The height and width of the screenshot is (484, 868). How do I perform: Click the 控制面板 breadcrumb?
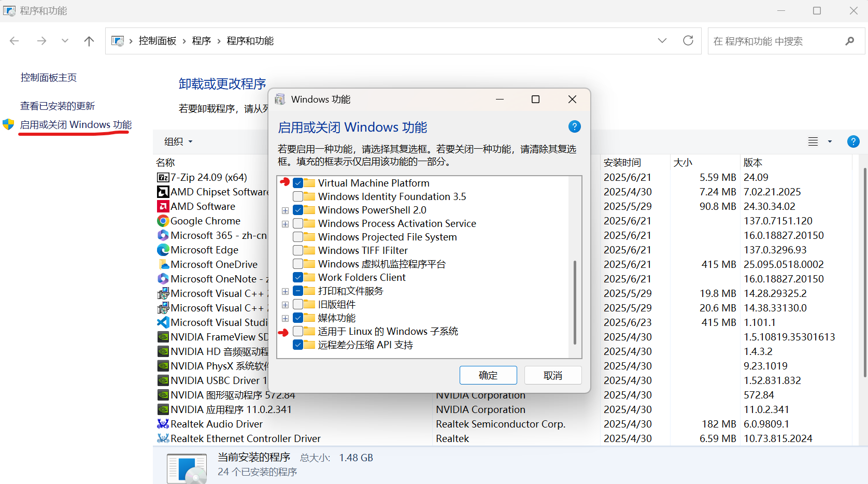(158, 41)
